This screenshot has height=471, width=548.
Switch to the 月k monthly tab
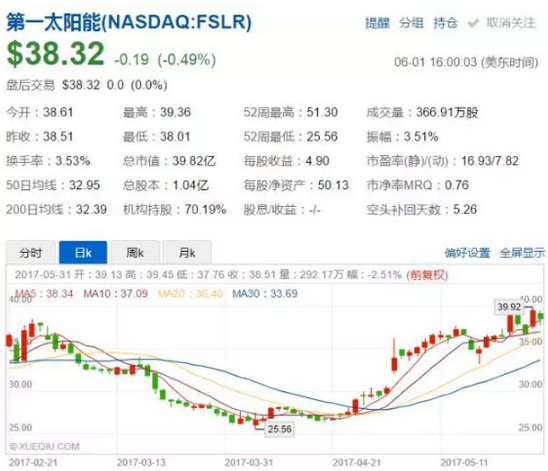click(x=187, y=252)
